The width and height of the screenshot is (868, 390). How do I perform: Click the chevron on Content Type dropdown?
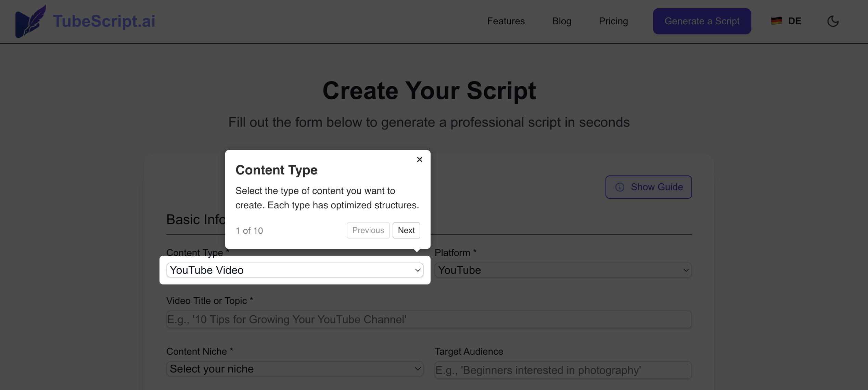[x=418, y=270]
